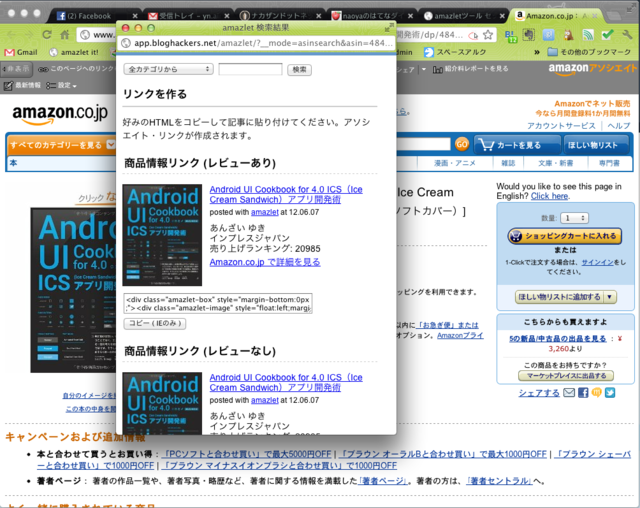Click ショッピングカートに入れる add-to-cart button

tap(564, 236)
